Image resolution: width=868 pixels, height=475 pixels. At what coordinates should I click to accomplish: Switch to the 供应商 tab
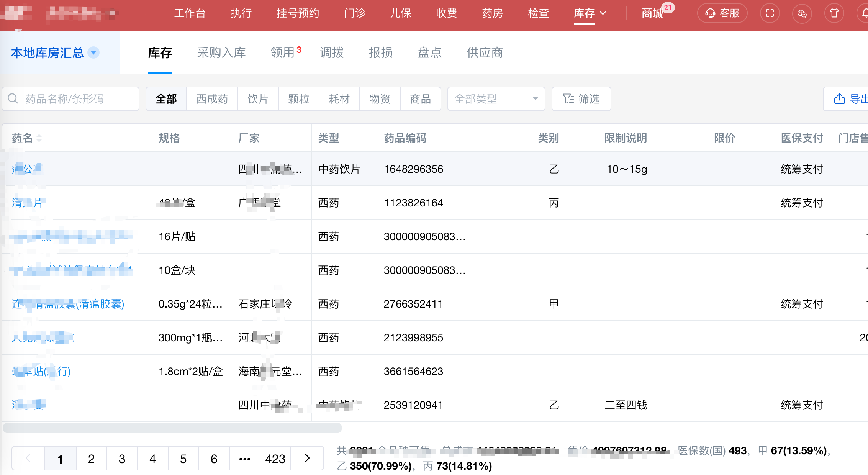pyautogui.click(x=485, y=52)
